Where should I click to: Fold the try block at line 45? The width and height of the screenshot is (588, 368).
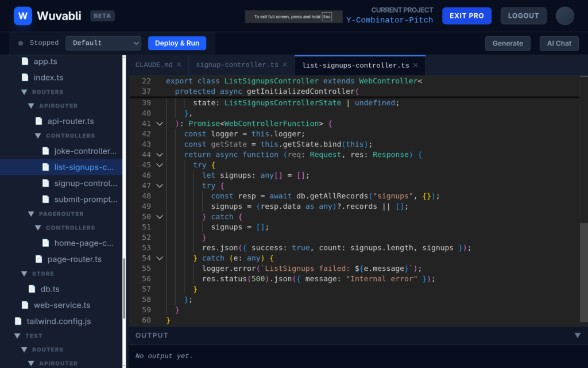point(160,165)
